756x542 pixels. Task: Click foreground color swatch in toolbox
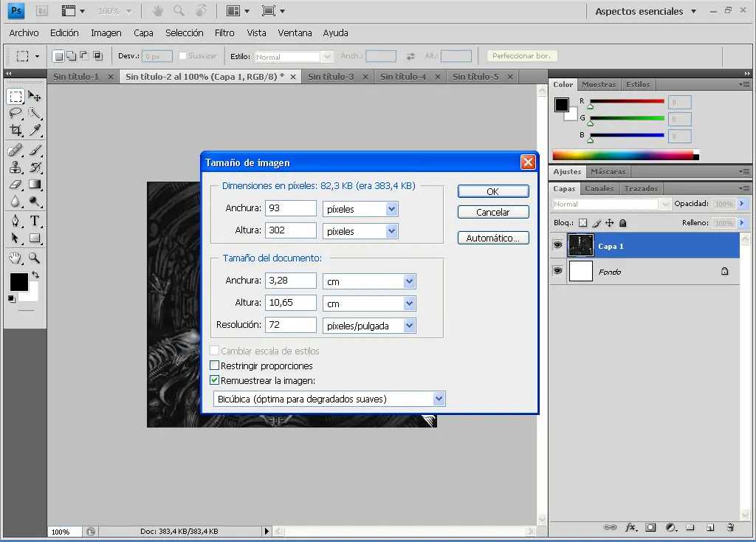(x=18, y=281)
